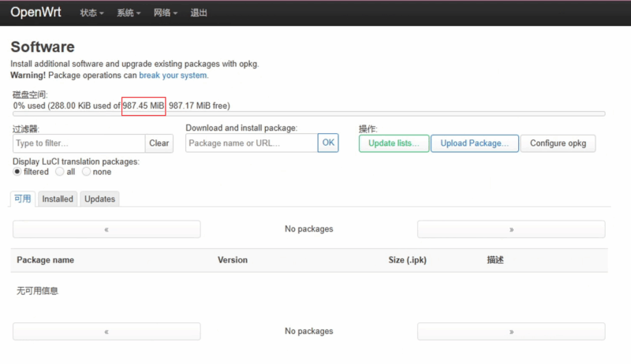Click OK to install package

coord(328,143)
